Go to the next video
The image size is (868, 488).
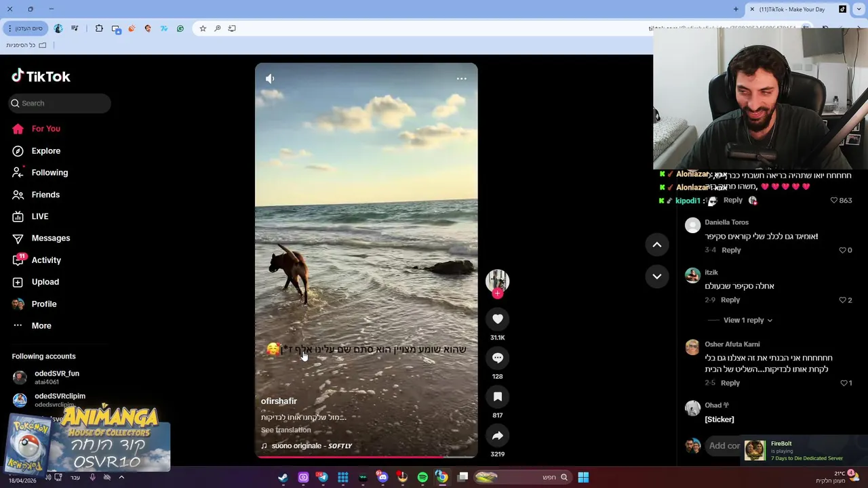pyautogui.click(x=657, y=276)
